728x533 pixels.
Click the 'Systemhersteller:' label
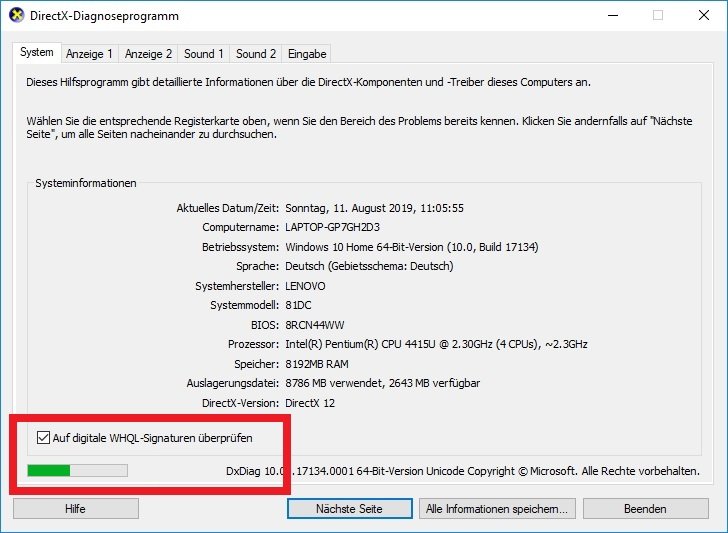(237, 286)
